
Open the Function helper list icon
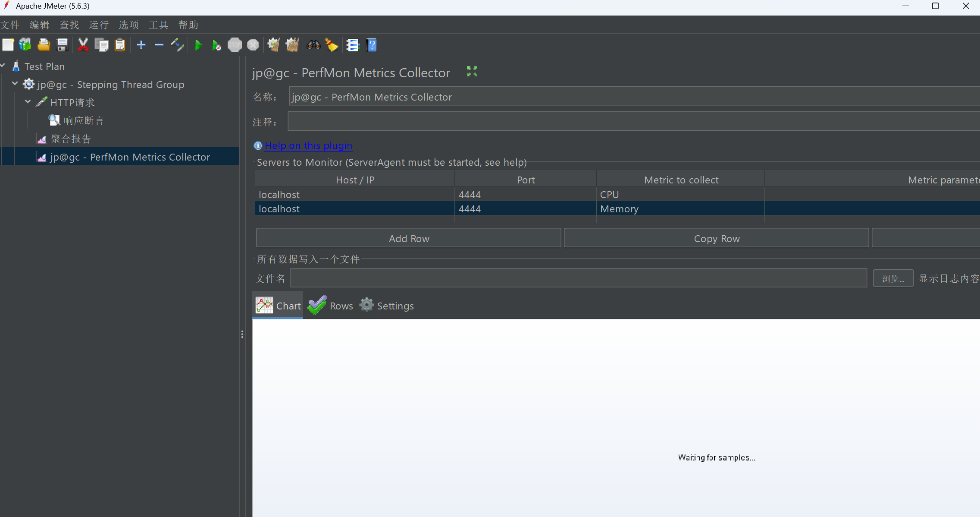tap(353, 45)
